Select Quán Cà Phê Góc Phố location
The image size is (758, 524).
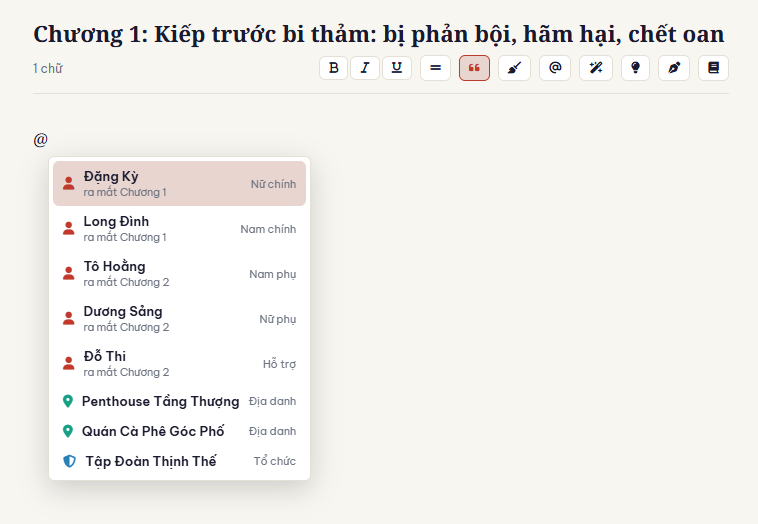pos(179,431)
